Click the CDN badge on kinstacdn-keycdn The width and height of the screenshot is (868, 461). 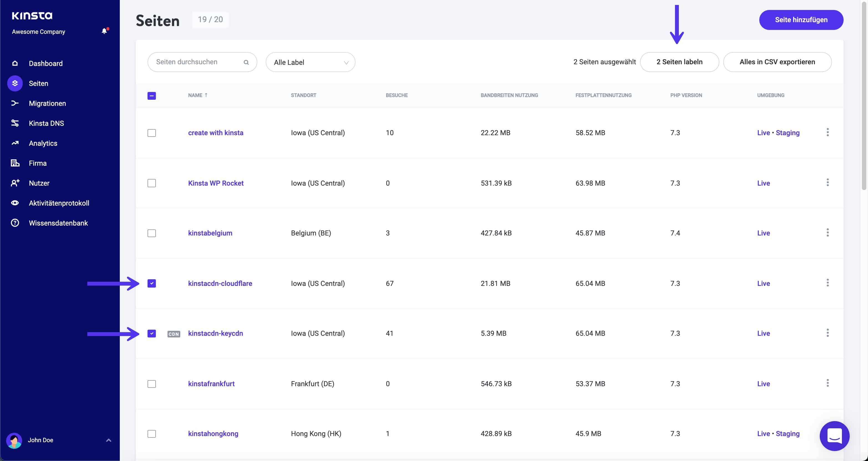[x=174, y=334]
